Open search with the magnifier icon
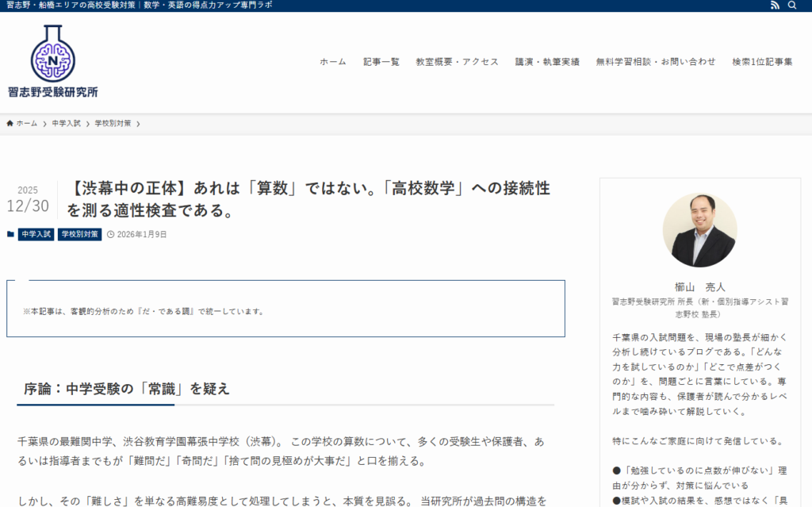Screen dimensions: 812x507 [791, 6]
